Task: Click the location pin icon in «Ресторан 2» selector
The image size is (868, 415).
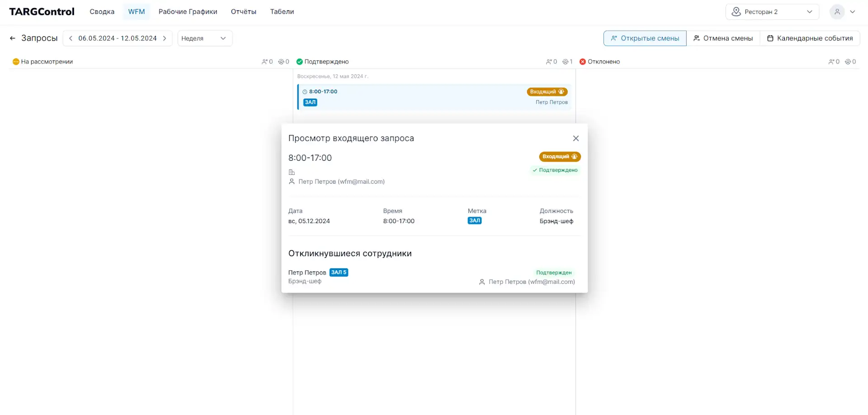Action: (x=736, y=11)
